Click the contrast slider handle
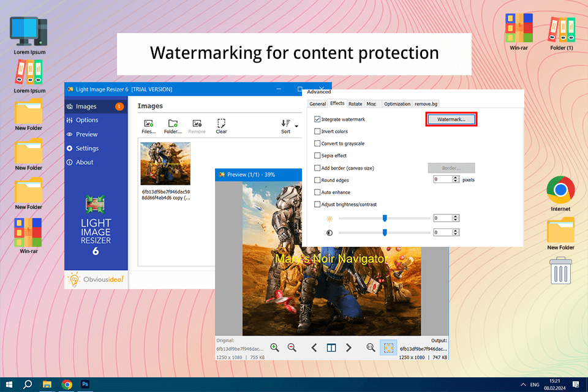 385,233
